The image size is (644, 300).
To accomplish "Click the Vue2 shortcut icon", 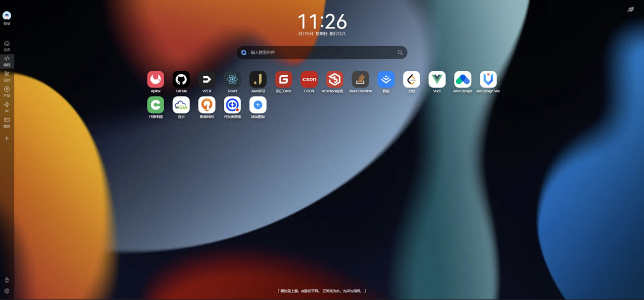I will click(437, 79).
